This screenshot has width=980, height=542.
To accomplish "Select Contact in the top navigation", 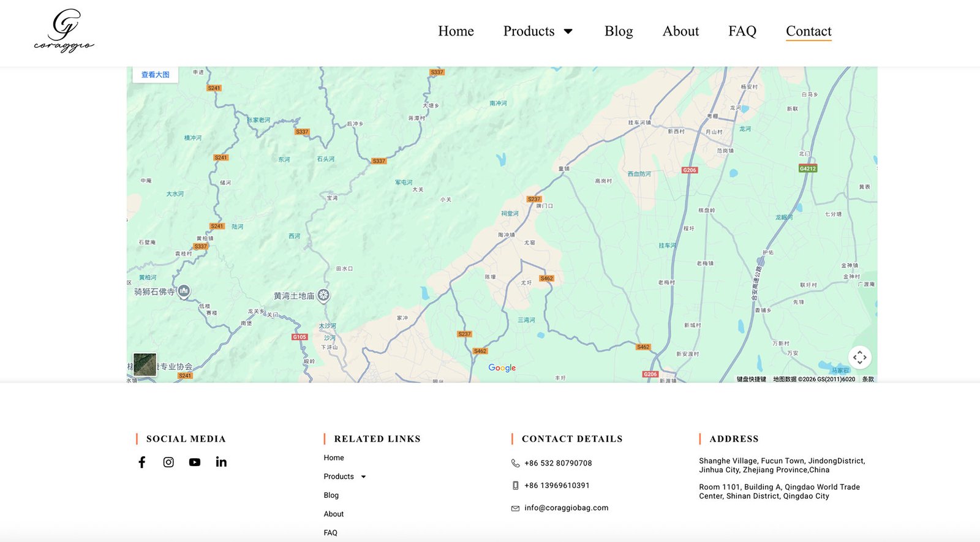I will click(x=809, y=31).
